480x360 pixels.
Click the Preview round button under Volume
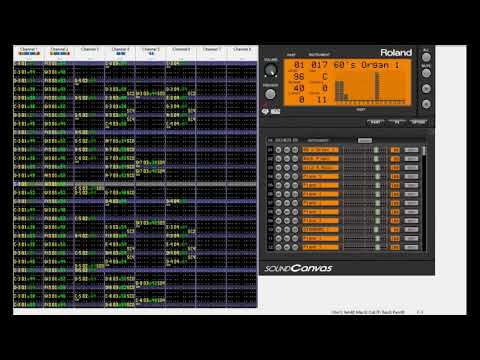270,94
